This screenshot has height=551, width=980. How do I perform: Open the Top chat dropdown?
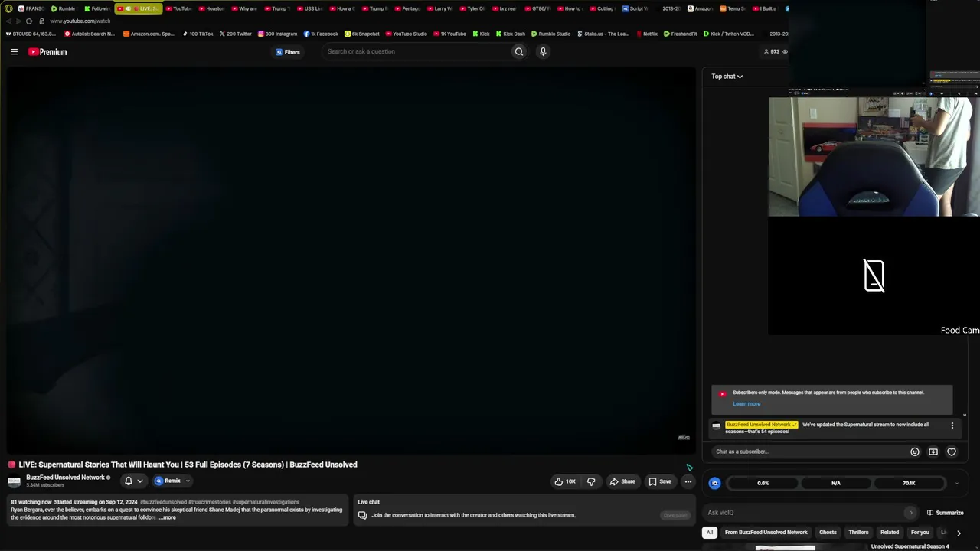727,77
